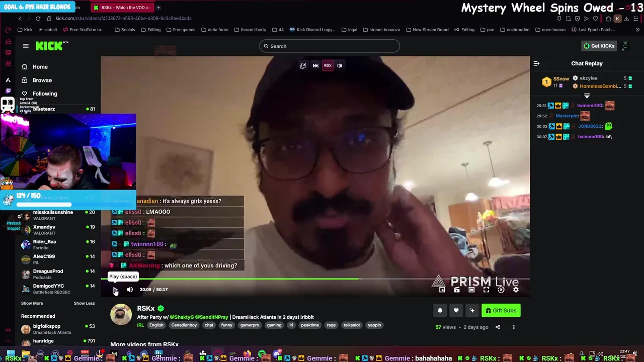Select the peaktime tag
The image size is (644, 362).
tap(310, 325)
